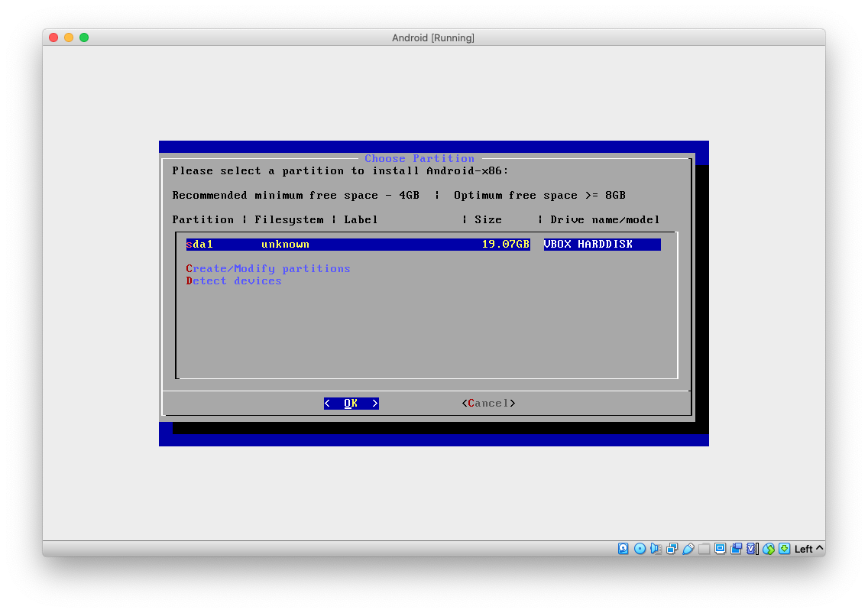This screenshot has width=868, height=613.
Task: Click the VBOX HARDDISK drive name
Action: click(588, 244)
